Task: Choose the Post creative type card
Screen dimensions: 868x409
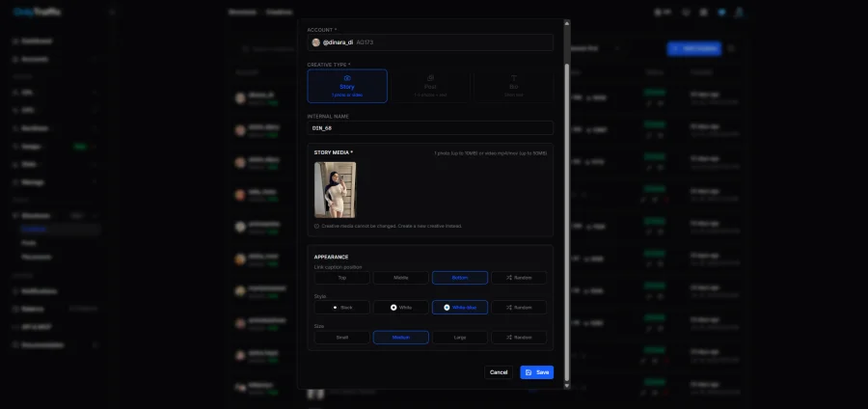Action: point(430,86)
